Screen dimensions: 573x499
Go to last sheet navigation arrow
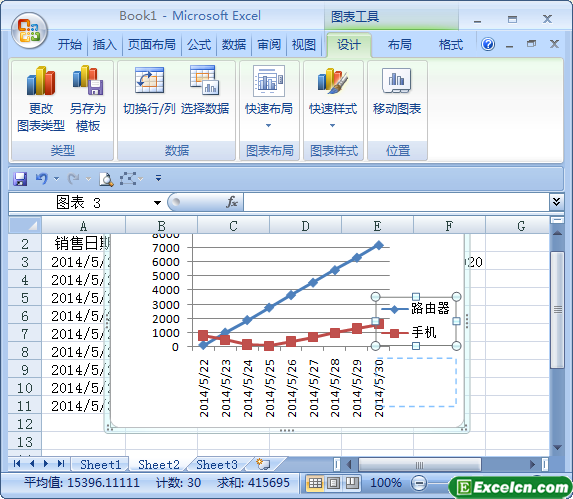61,464
